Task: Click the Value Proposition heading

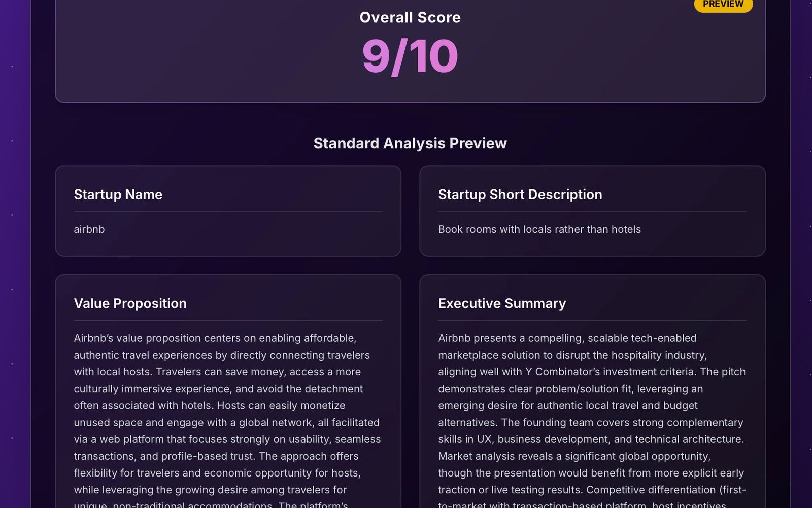Action: (130, 303)
